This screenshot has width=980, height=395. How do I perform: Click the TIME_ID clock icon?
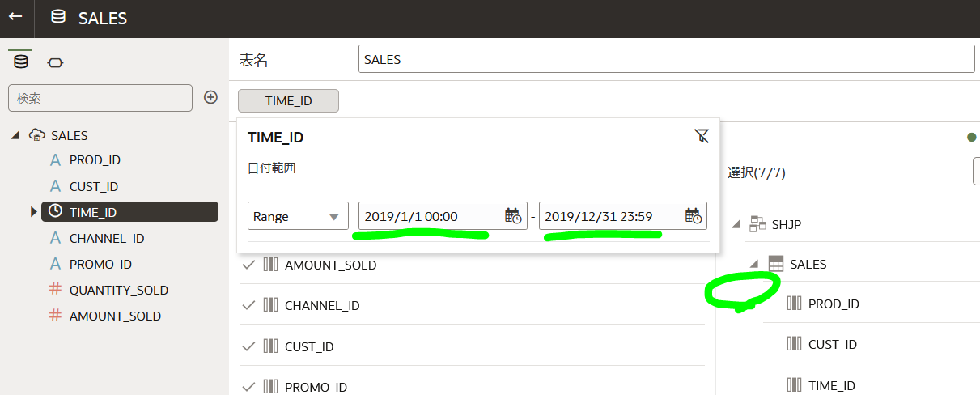(x=55, y=212)
